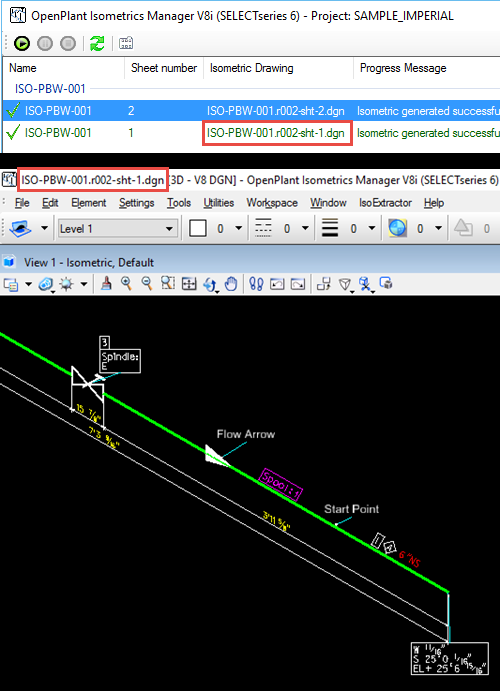Adjust view brightness with the sun icon
Screen dimensions: 500x691
click(67, 284)
